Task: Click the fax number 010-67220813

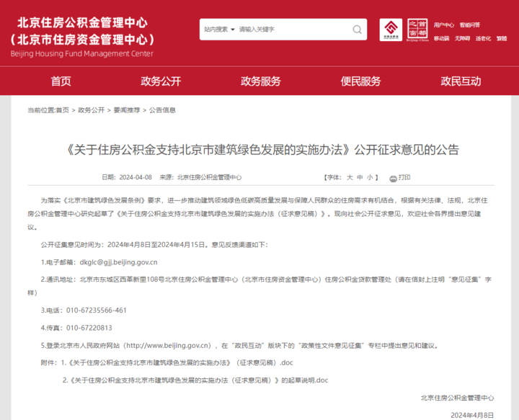Action: (x=89, y=328)
